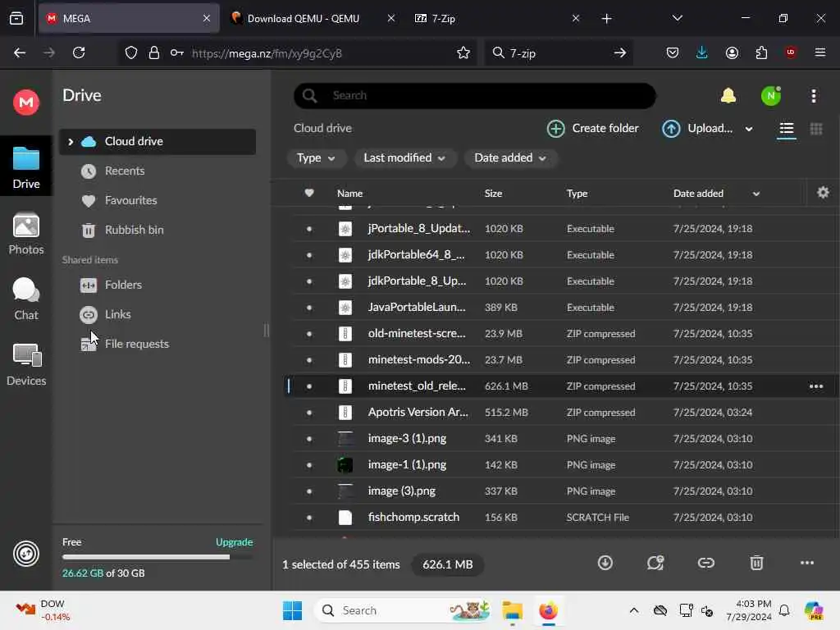This screenshot has width=840, height=630.
Task: Click share icon in the bottom action bar
Action: click(655, 563)
